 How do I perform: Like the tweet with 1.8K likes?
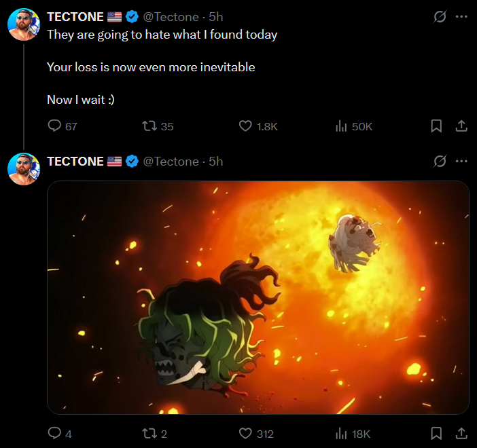246,126
